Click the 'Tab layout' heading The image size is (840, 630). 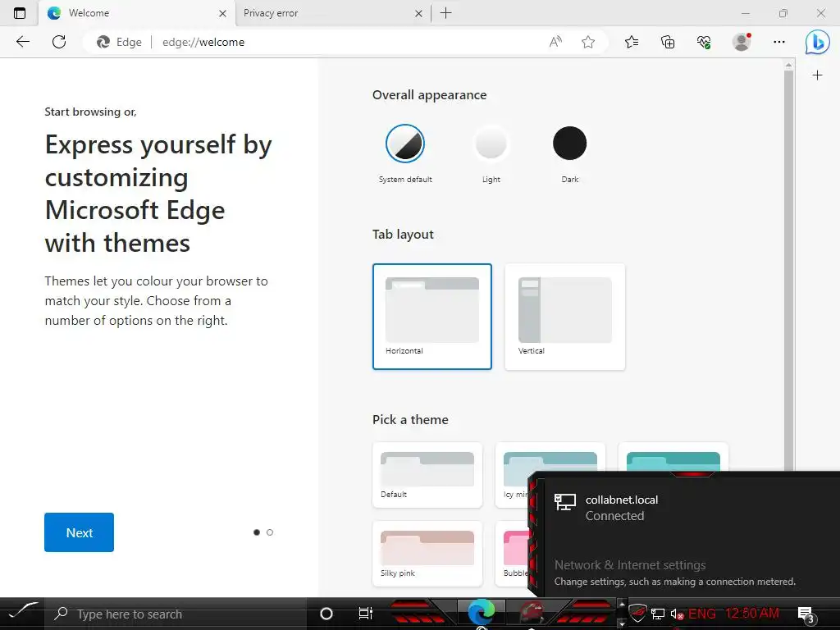403,234
